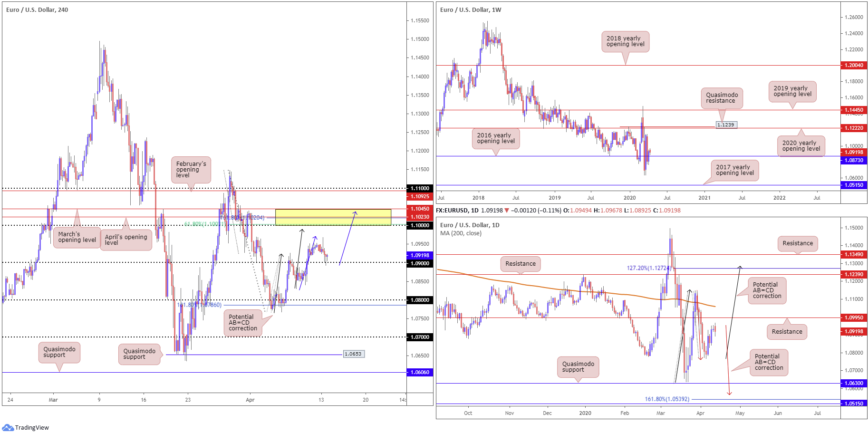Viewport: 868px width, 433px height.
Task: Click the 2016 yearly opening level callout
Action: 496,138
